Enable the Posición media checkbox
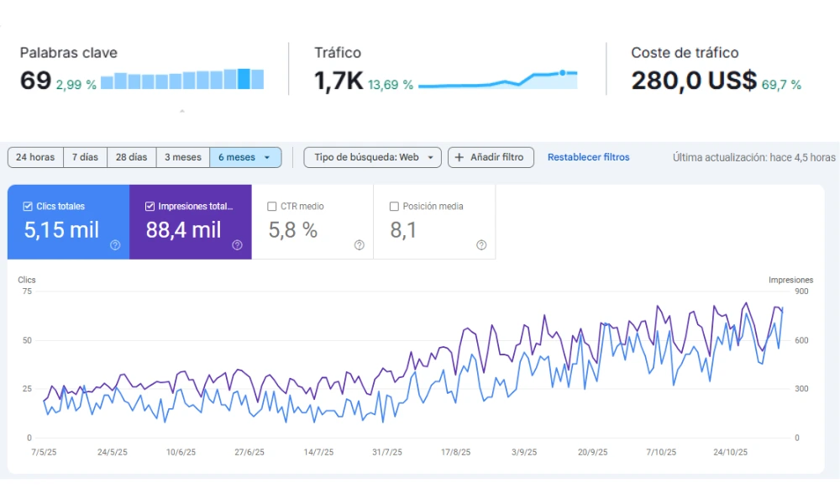 click(x=394, y=206)
